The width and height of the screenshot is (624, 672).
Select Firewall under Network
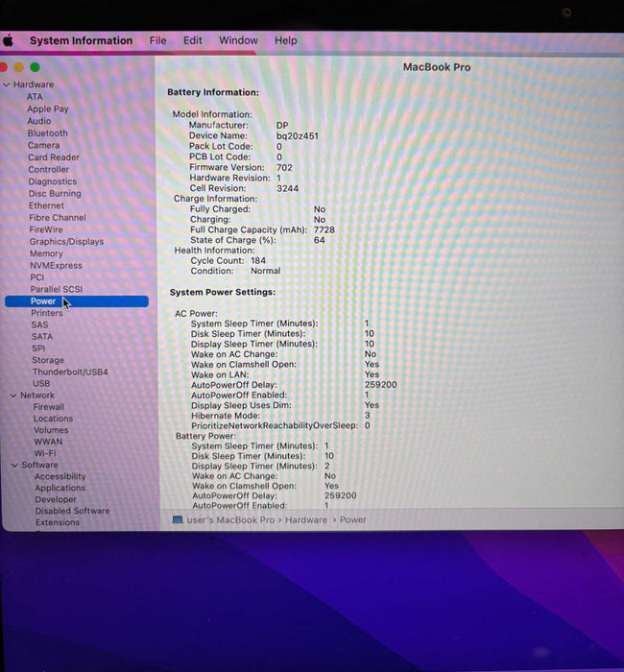click(x=49, y=407)
